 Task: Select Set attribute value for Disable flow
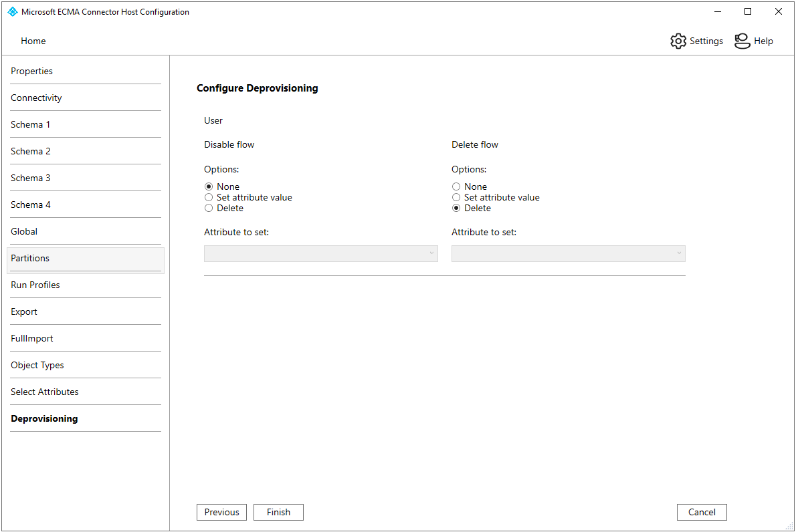click(x=209, y=197)
